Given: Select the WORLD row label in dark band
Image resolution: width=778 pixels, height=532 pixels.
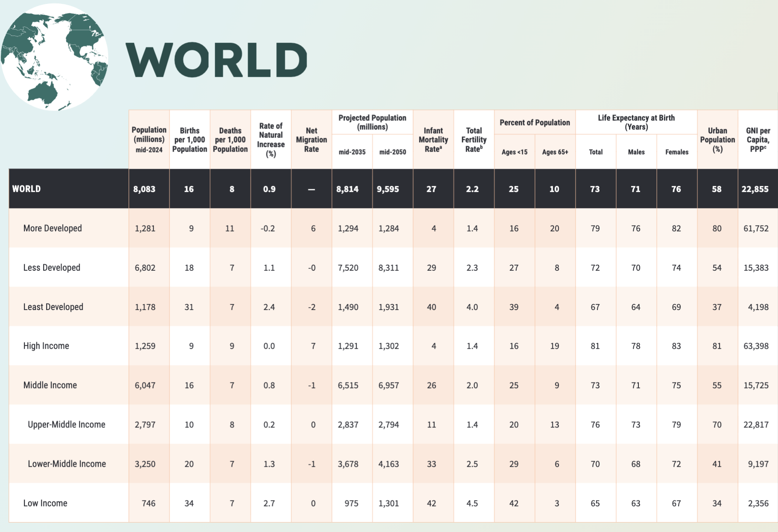Looking at the screenshot, I should [x=26, y=189].
